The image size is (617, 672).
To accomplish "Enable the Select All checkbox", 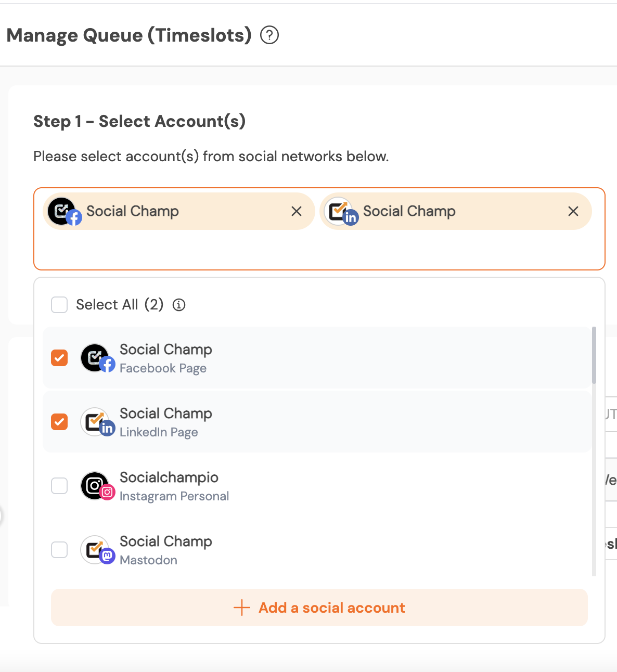I will (59, 305).
